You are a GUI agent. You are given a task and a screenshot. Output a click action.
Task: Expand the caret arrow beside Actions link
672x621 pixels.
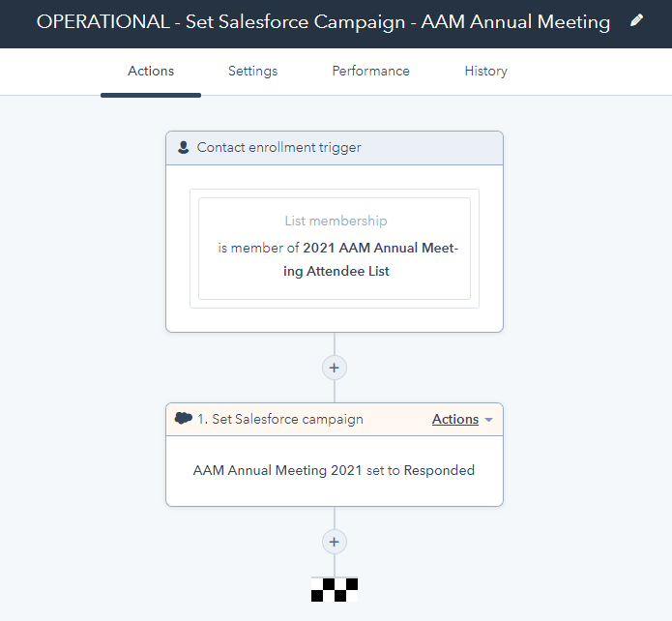488,420
